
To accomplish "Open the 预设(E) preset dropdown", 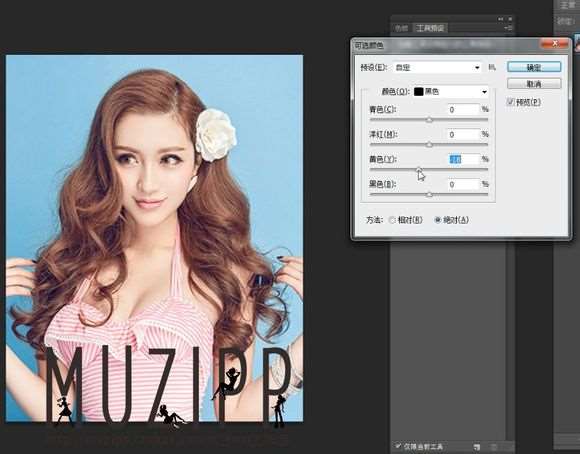I will click(438, 67).
